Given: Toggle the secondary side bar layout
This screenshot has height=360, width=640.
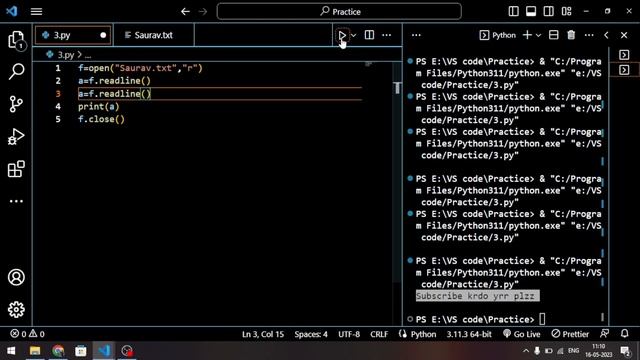Looking at the screenshot, I should [x=549, y=11].
